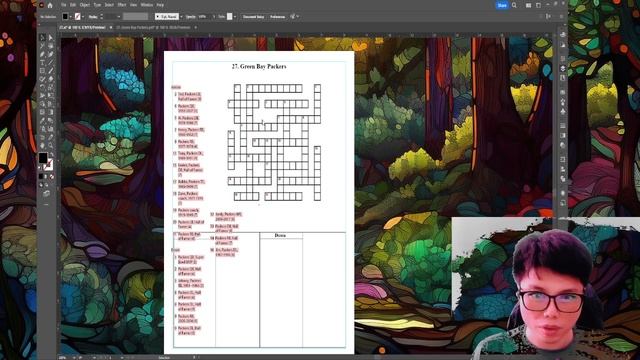Click the large black Fill box in toolbox
The width and height of the screenshot is (640, 360).
coord(43,158)
